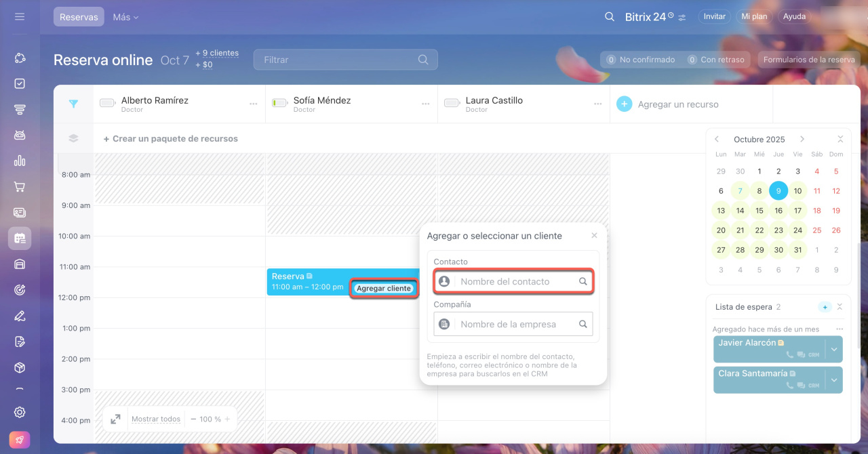Click the Nombre del contacto input field

click(515, 281)
